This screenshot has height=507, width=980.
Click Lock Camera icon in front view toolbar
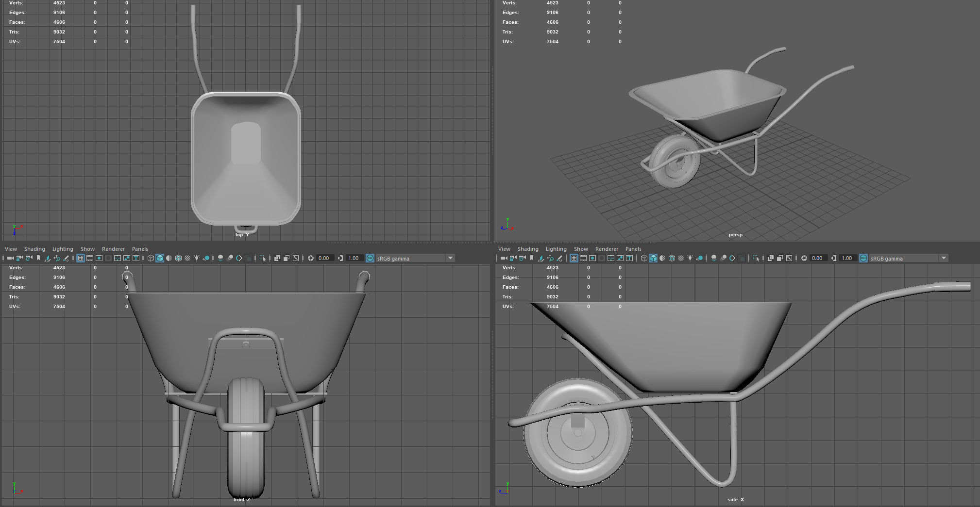click(x=19, y=258)
